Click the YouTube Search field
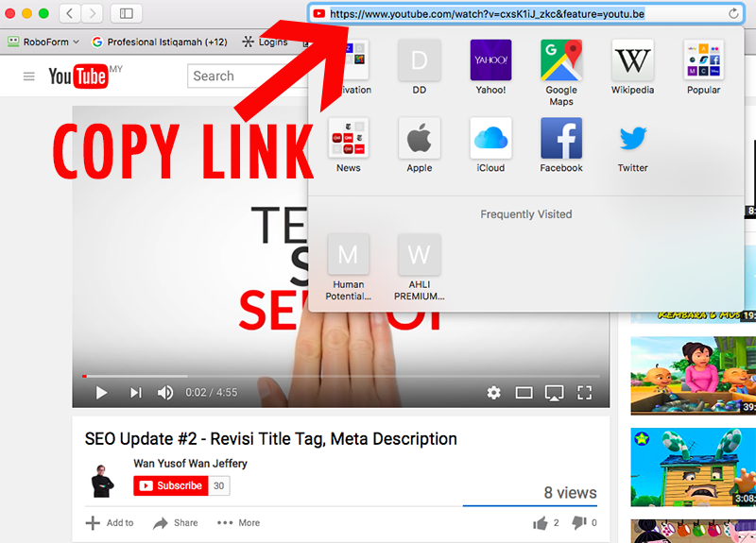This screenshot has height=543, width=756. click(246, 76)
